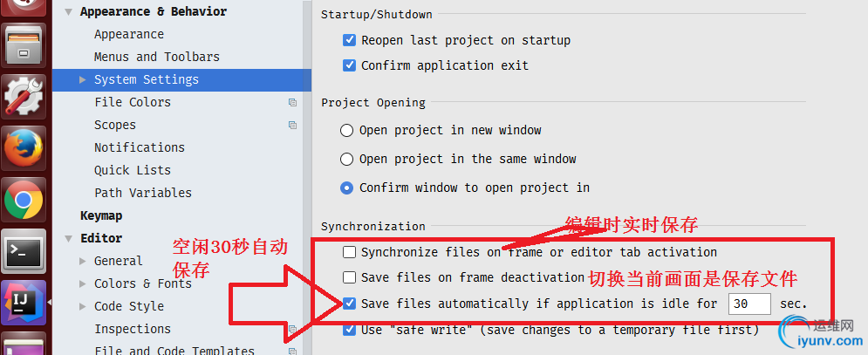Click the idle seconds input field
The width and height of the screenshot is (868, 355).
[749, 304]
